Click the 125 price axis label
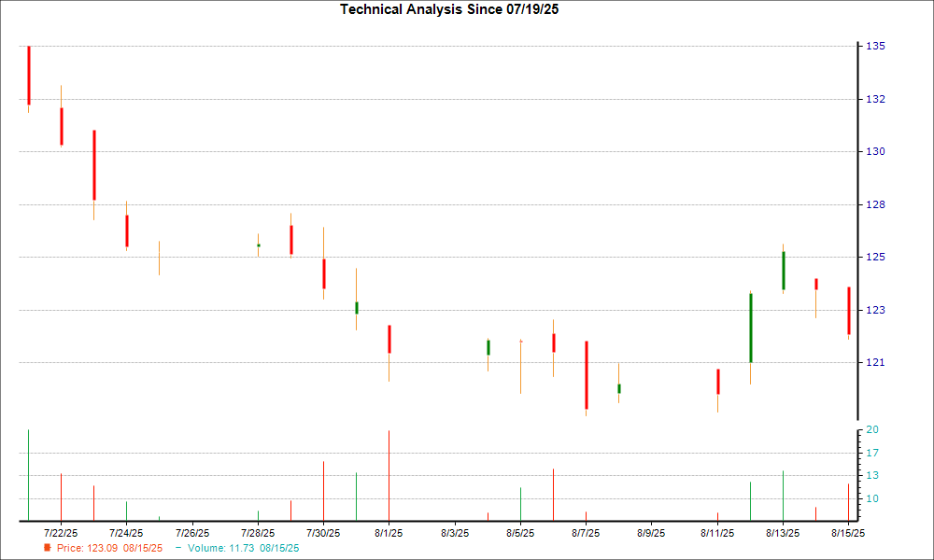 pos(876,257)
